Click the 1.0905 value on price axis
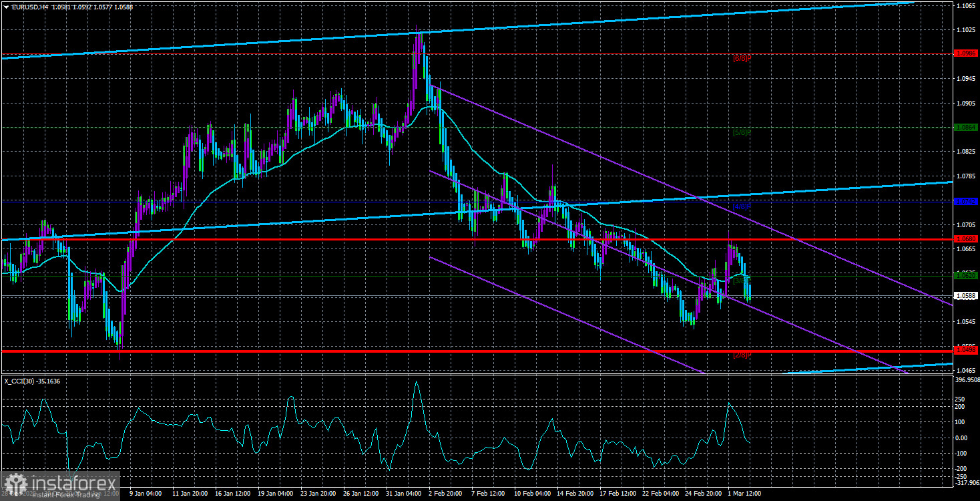Screen dimensions: 980x501 [965, 104]
